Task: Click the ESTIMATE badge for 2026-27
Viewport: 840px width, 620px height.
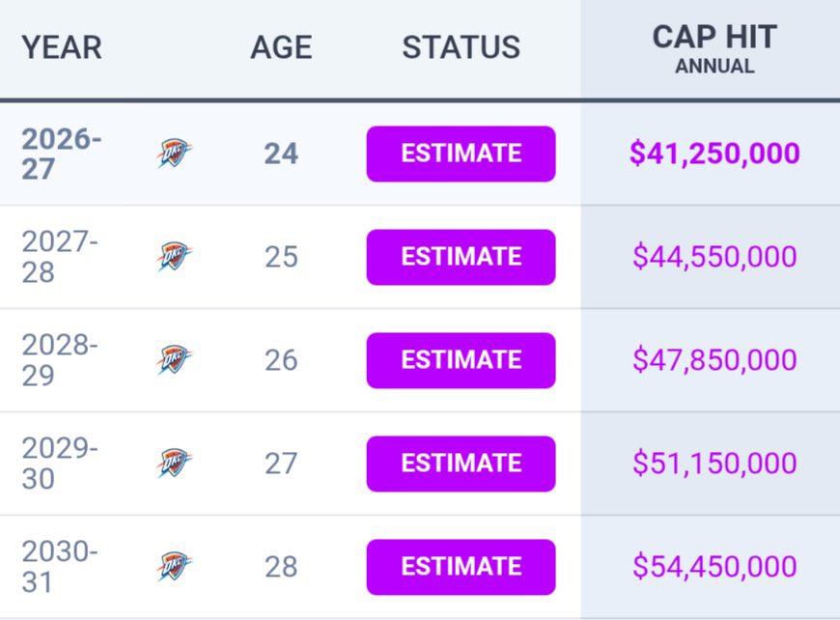Action: click(x=461, y=154)
